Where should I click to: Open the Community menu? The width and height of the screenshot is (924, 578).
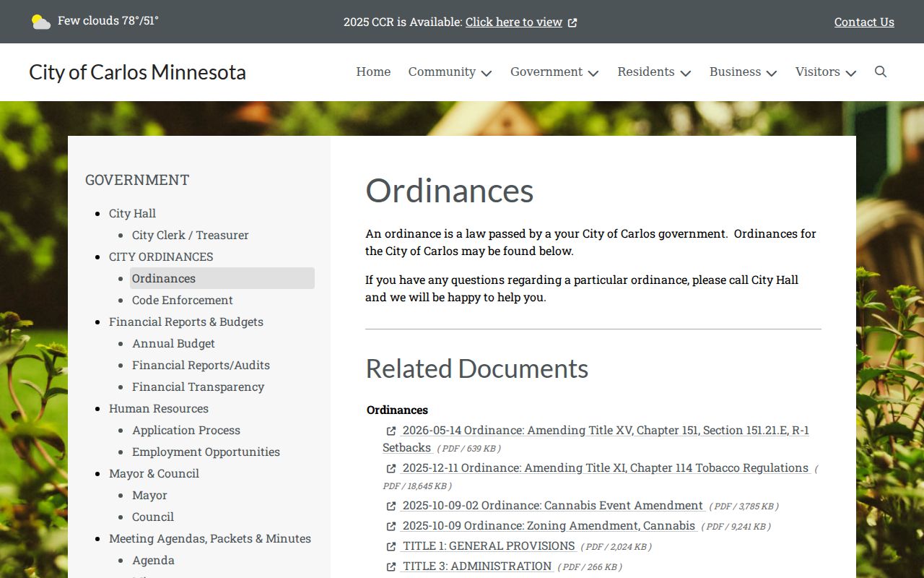[442, 72]
